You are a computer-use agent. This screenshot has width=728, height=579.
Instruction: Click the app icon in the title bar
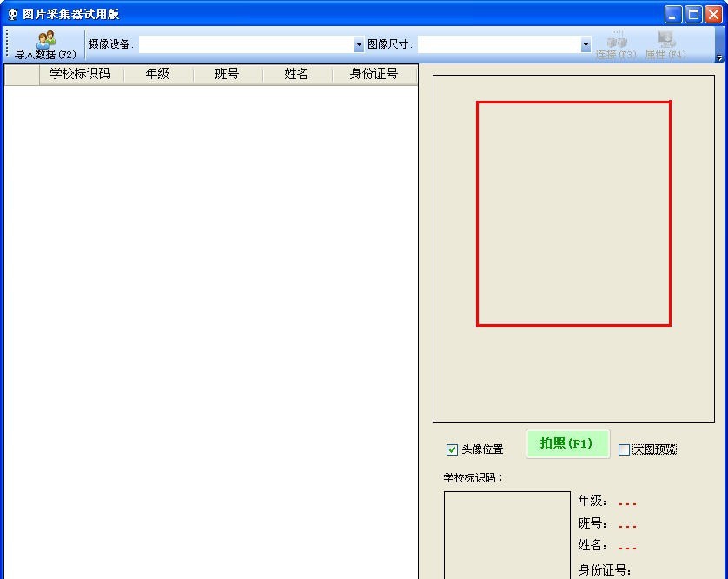click(x=12, y=14)
